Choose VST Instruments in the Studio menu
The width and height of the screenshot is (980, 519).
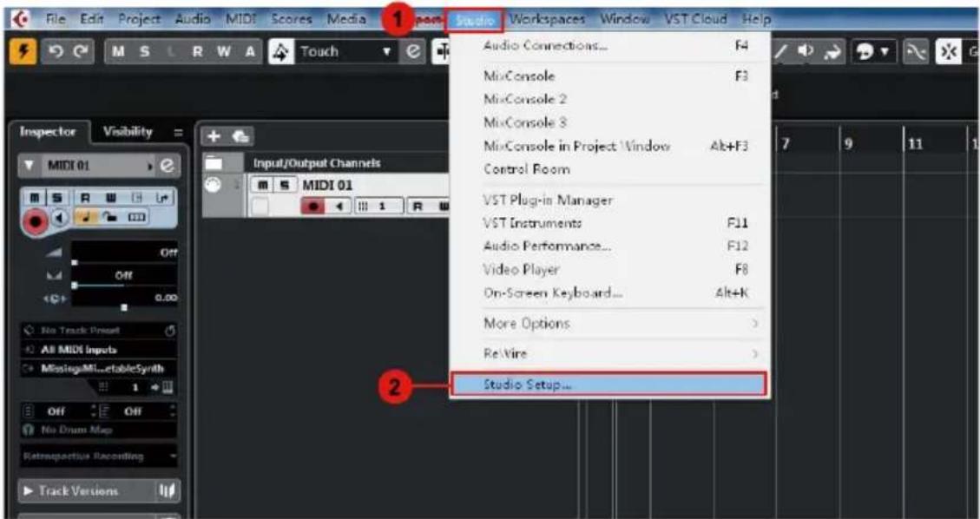(x=609, y=223)
